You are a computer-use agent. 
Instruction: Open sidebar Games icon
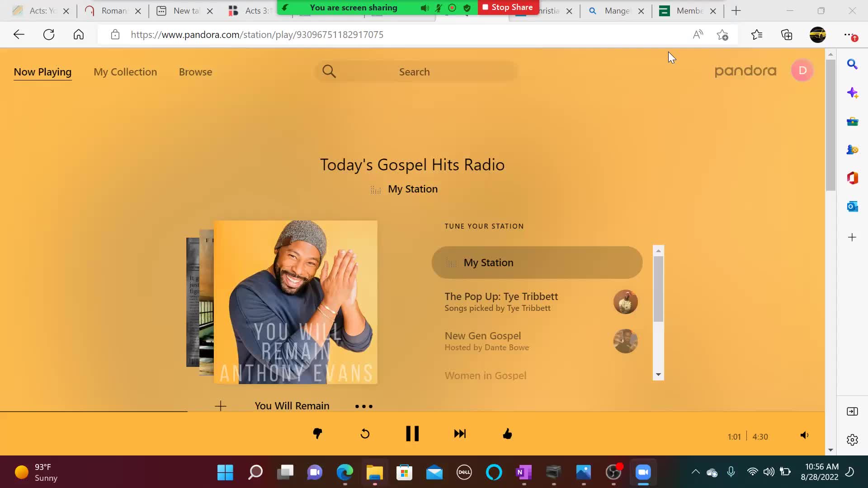(852, 150)
